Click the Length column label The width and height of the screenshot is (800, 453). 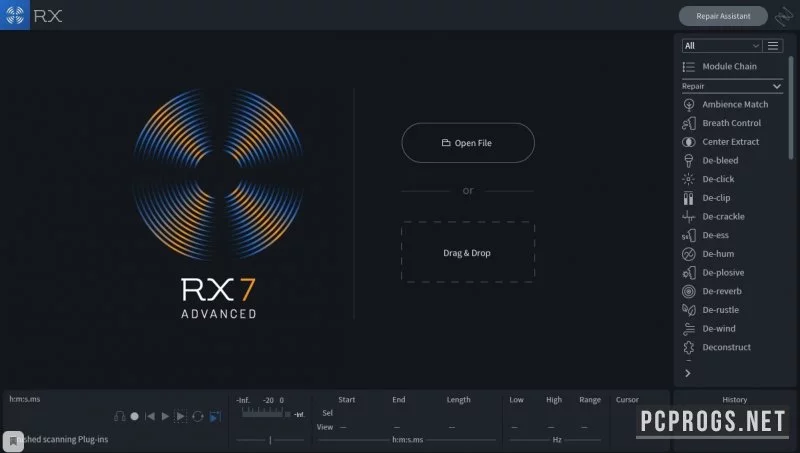coord(458,399)
